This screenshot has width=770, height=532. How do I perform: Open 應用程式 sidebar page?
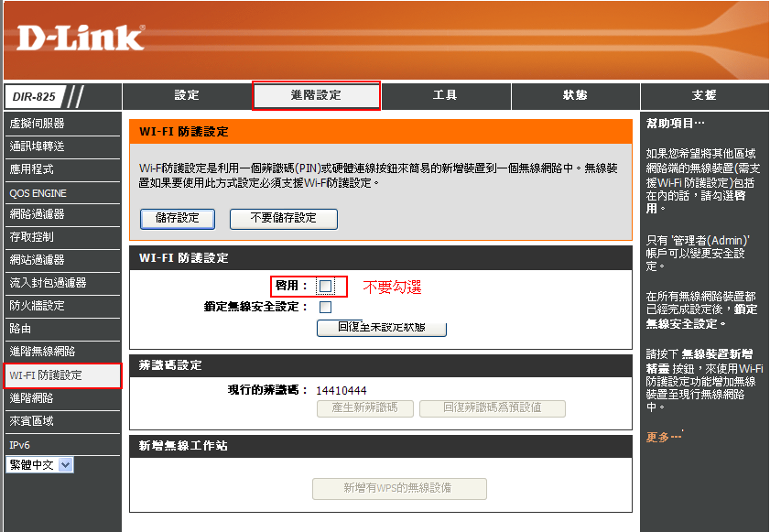click(62, 169)
